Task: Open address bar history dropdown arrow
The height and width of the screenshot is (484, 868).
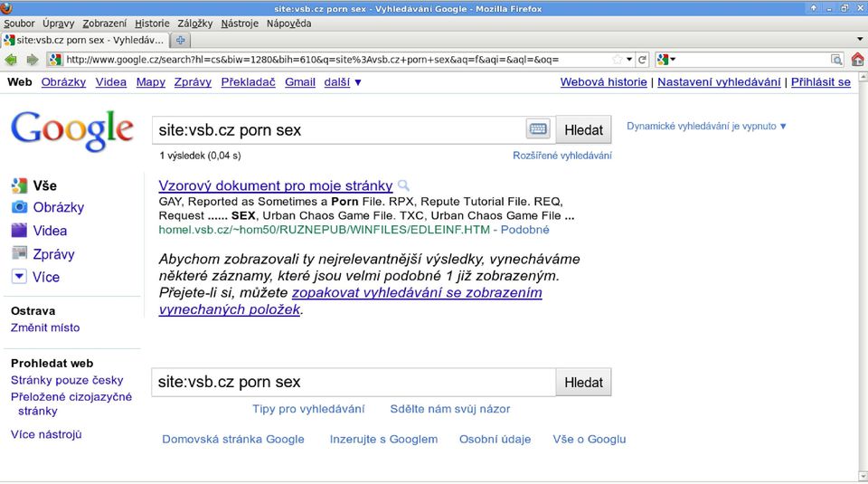Action: coord(629,59)
